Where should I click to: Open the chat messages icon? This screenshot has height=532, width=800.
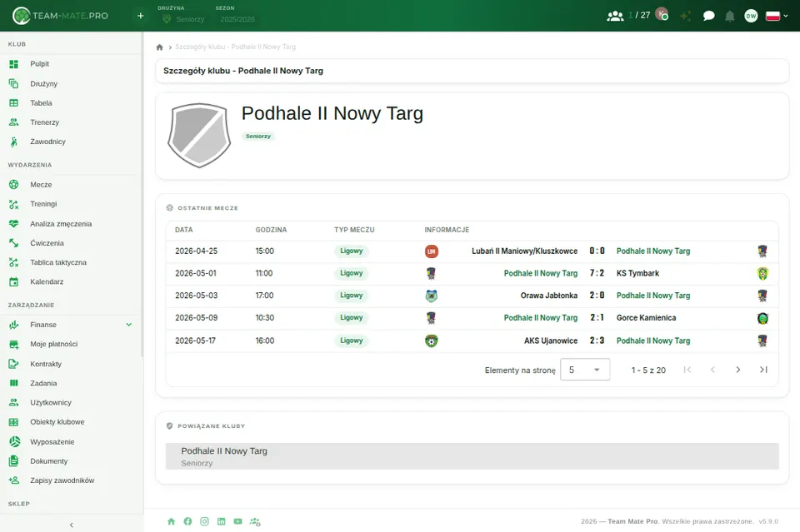[x=708, y=16]
